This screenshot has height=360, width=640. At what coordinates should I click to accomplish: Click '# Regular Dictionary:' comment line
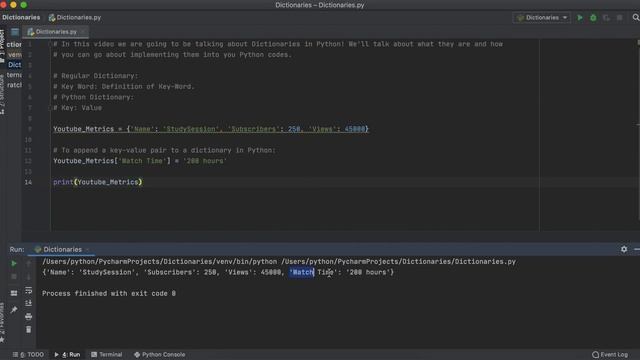pos(96,76)
